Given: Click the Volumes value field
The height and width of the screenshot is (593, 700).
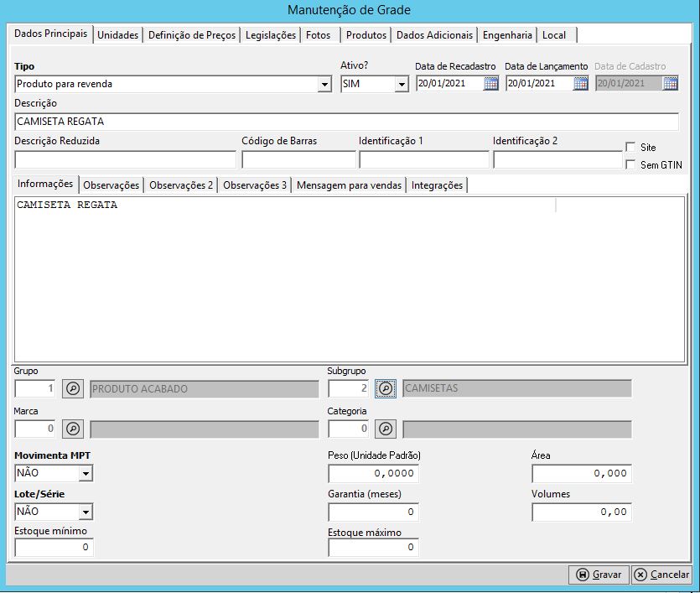Looking at the screenshot, I should coord(582,512).
